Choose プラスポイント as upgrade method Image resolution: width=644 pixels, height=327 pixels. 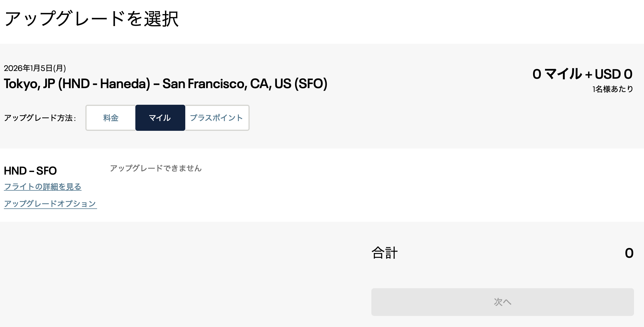[217, 118]
